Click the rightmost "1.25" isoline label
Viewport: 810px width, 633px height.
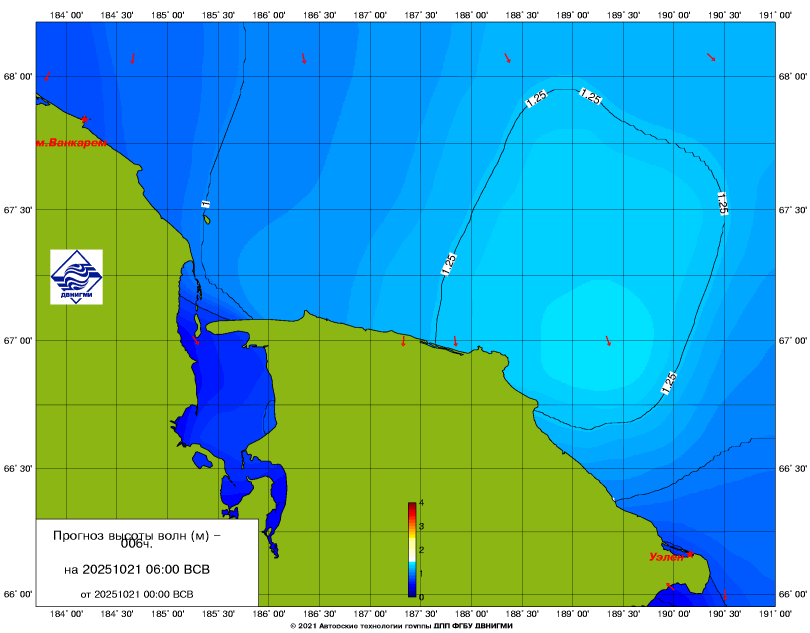[721, 203]
